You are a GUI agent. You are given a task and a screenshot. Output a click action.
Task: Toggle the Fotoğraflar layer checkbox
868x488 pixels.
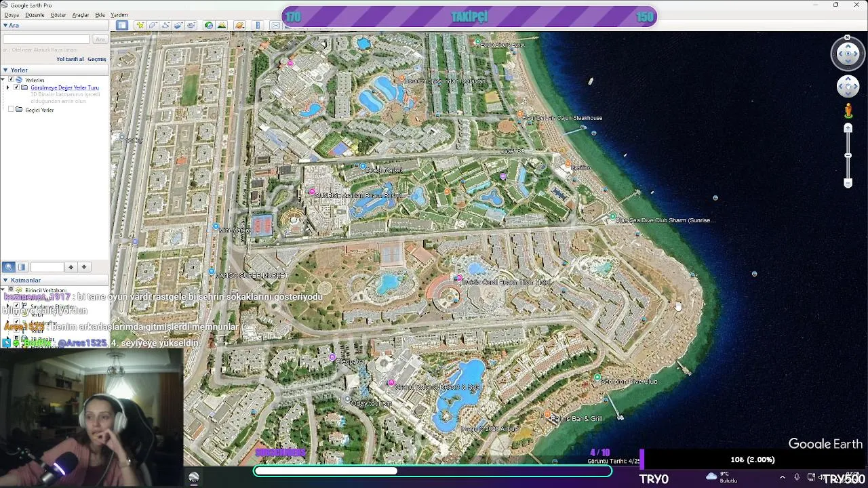tap(17, 321)
